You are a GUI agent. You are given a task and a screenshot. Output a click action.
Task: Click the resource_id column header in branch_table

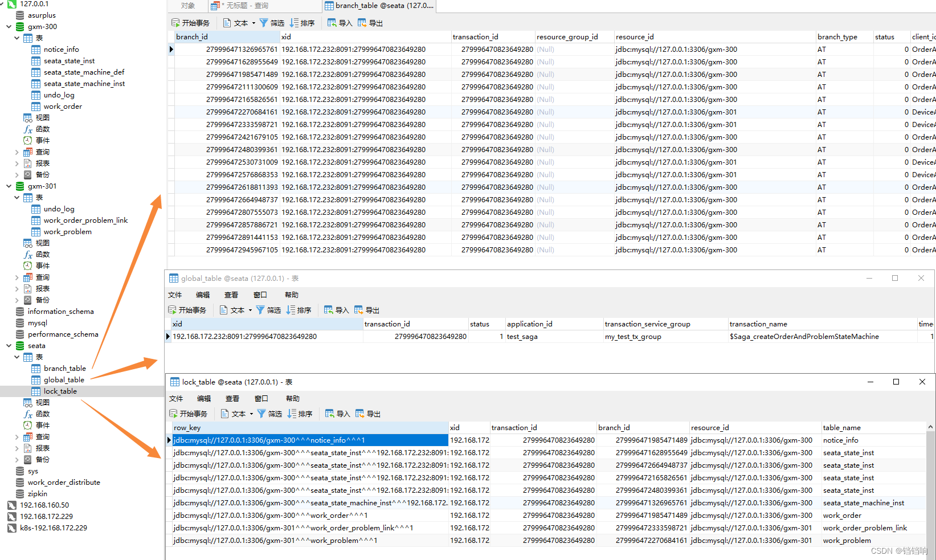(x=714, y=36)
